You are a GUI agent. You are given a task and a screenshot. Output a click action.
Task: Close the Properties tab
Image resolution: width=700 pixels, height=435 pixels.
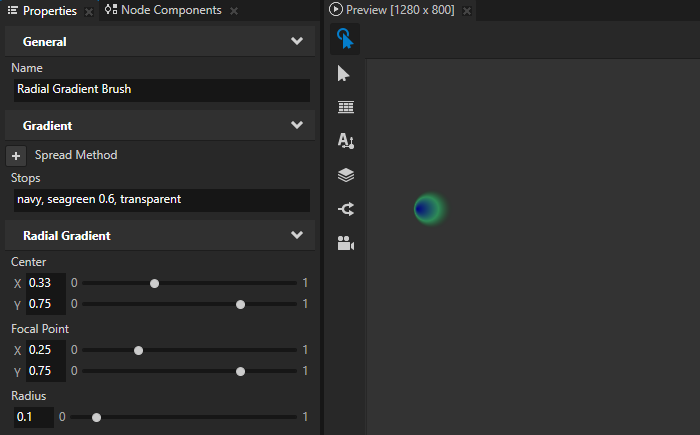[x=89, y=12]
